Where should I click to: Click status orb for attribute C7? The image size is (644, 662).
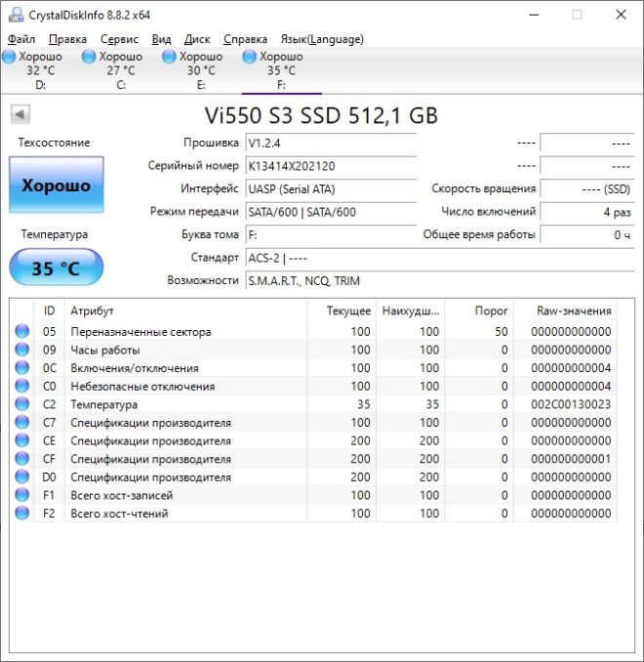point(21,422)
